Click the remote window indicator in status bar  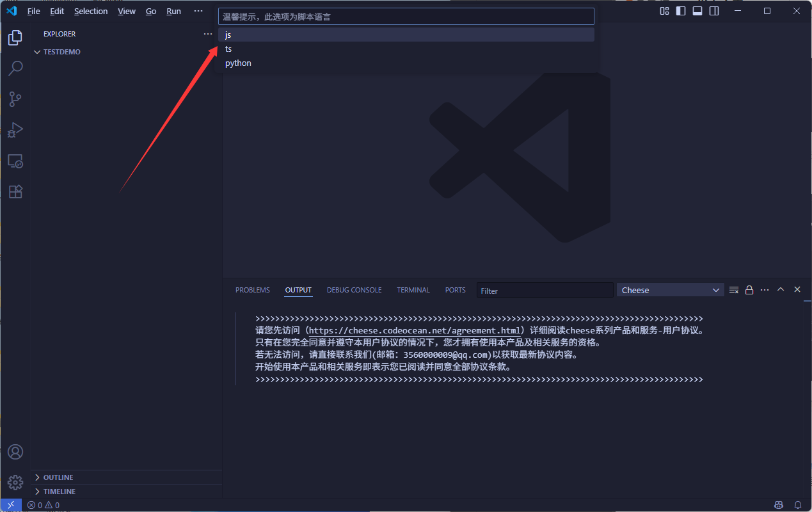[x=11, y=505]
